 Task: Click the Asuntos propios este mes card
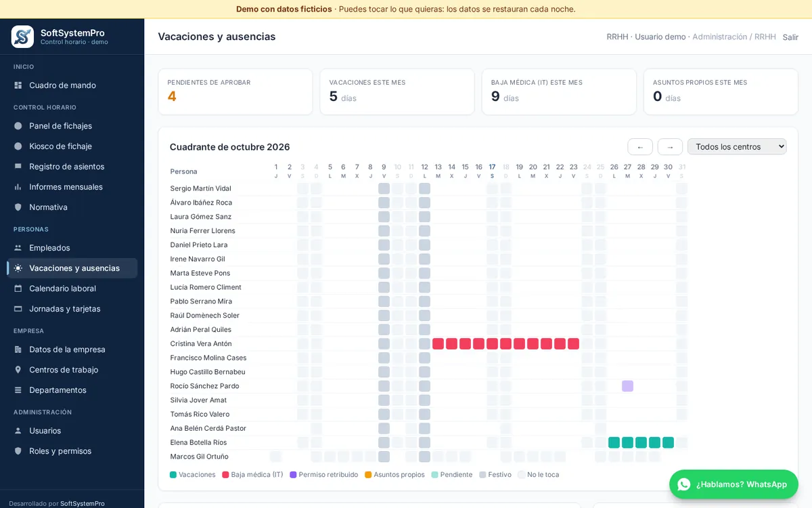[721, 91]
